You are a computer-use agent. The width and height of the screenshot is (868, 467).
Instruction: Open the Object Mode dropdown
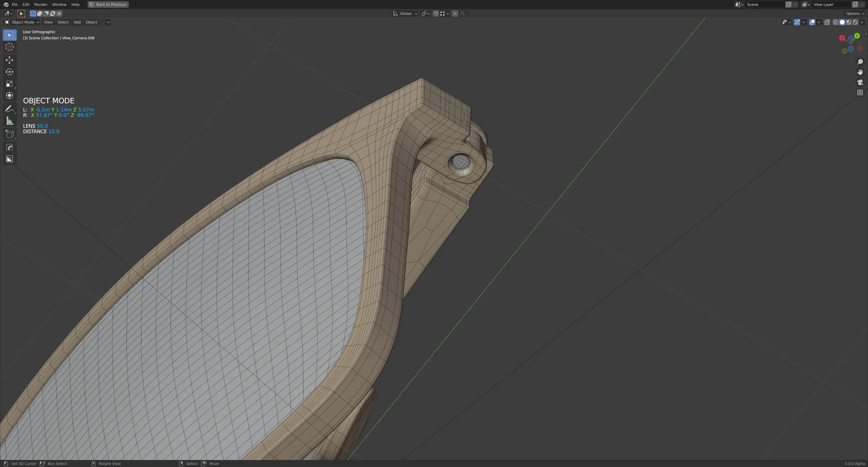[22, 22]
